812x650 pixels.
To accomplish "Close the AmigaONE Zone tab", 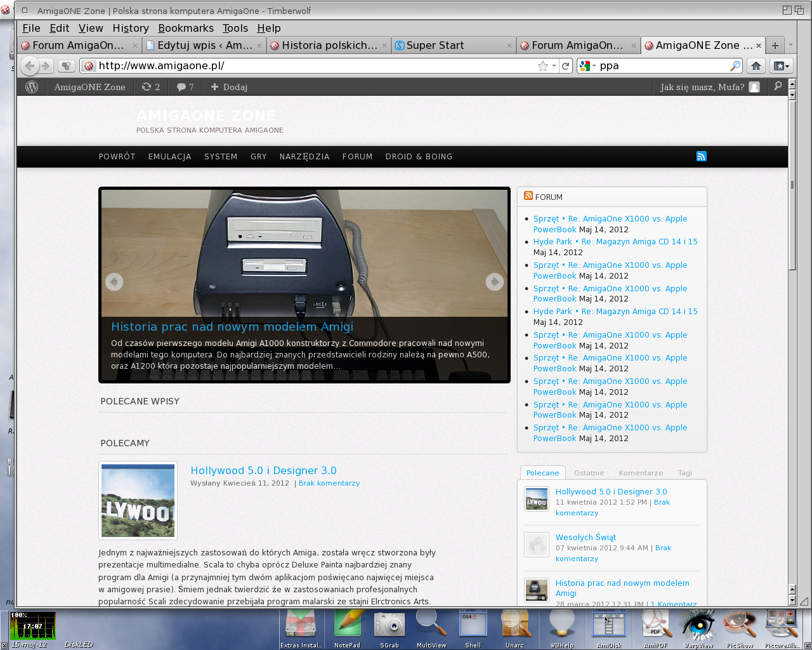I will point(758,46).
